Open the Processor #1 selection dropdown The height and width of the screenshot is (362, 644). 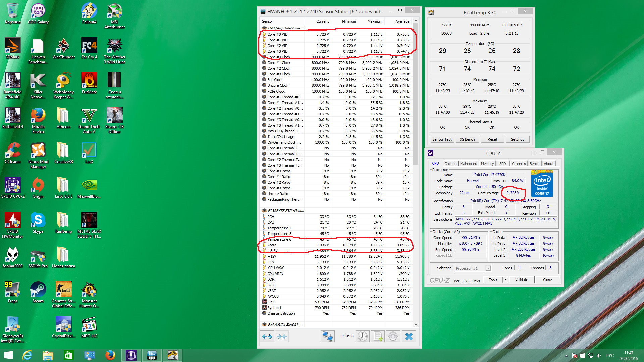click(x=488, y=268)
